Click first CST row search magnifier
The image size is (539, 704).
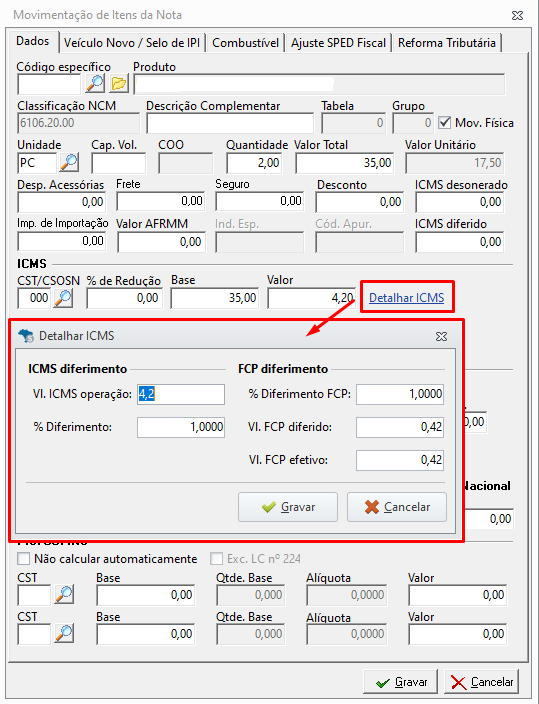(64, 595)
